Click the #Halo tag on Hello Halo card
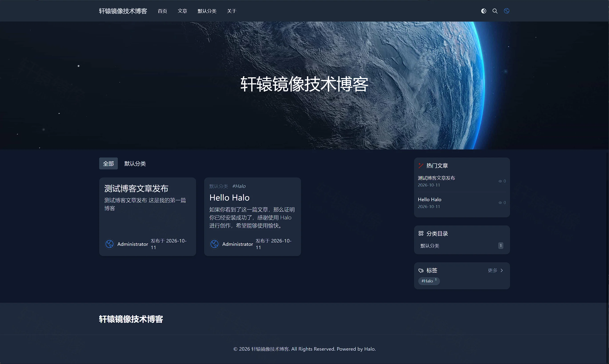Viewport: 609px width, 364px height. coord(239,186)
